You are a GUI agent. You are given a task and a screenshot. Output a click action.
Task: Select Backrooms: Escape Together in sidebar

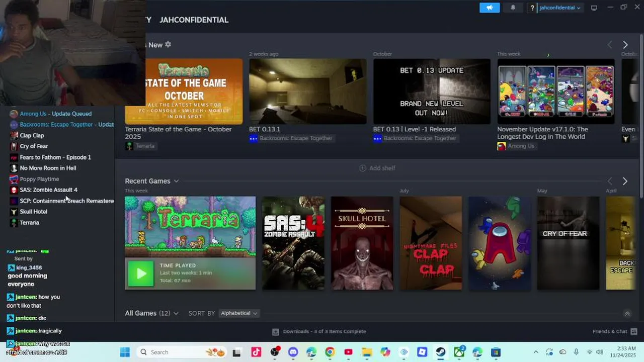point(62,125)
